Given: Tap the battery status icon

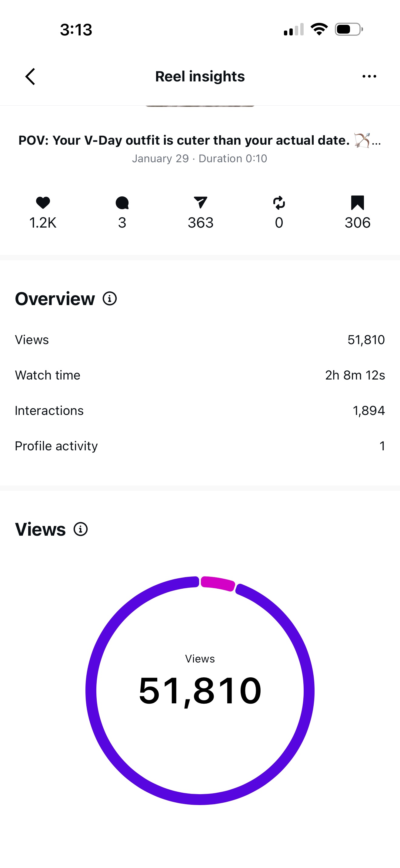Looking at the screenshot, I should (349, 29).
